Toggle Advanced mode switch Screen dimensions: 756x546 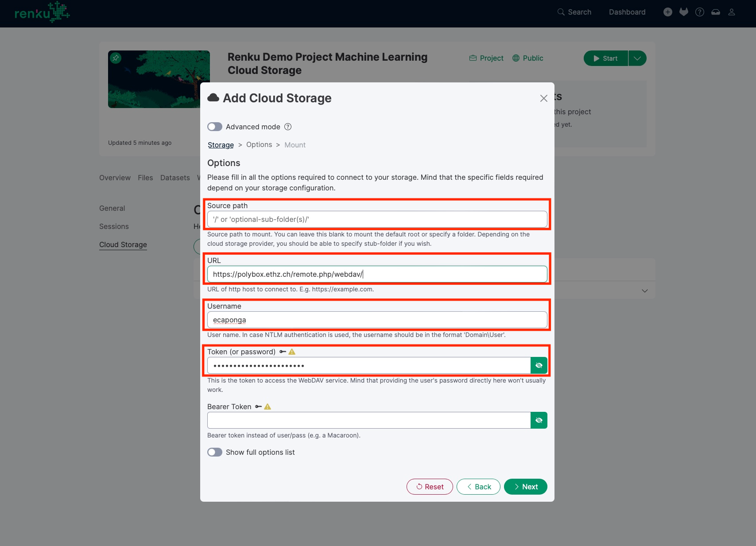click(x=215, y=127)
